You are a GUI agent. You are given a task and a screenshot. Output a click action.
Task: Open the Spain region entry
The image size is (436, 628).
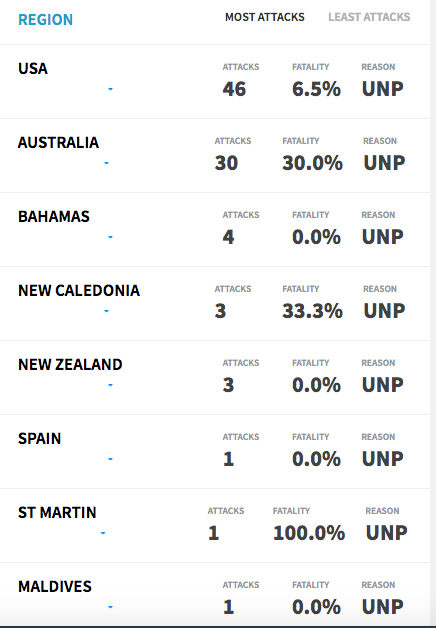pos(40,439)
